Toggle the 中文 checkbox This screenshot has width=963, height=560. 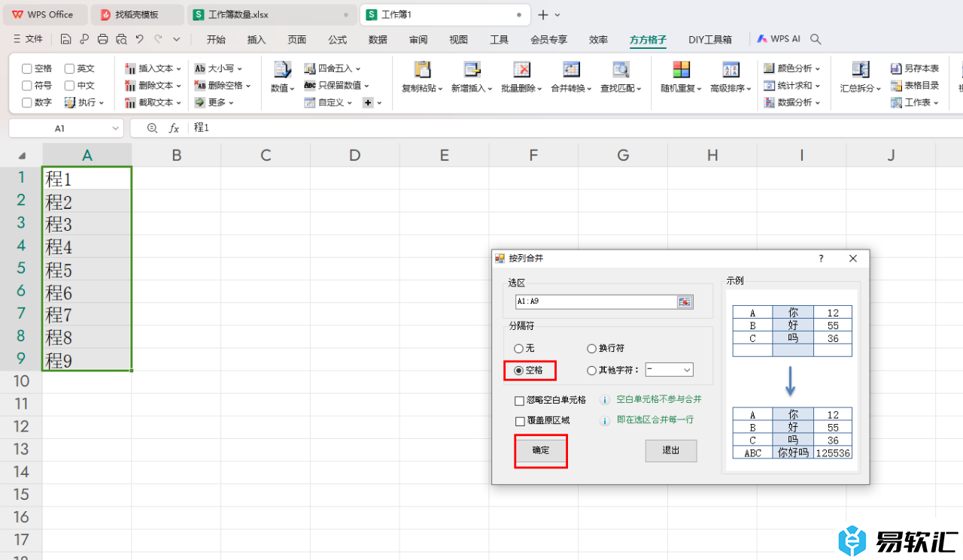click(x=69, y=86)
